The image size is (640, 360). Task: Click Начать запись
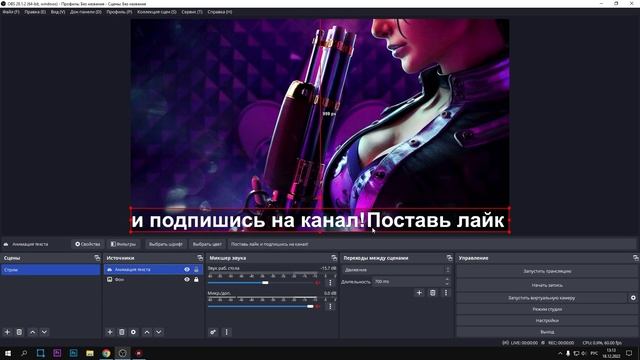tap(547, 285)
